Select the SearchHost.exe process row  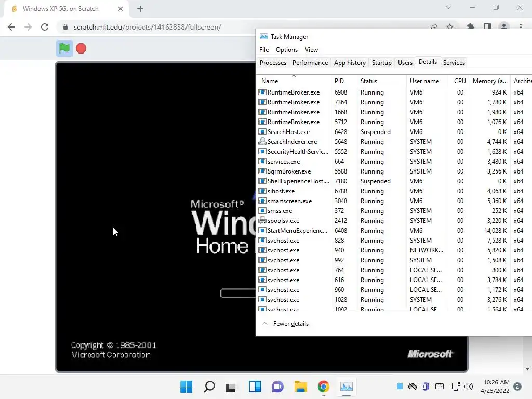click(394, 131)
